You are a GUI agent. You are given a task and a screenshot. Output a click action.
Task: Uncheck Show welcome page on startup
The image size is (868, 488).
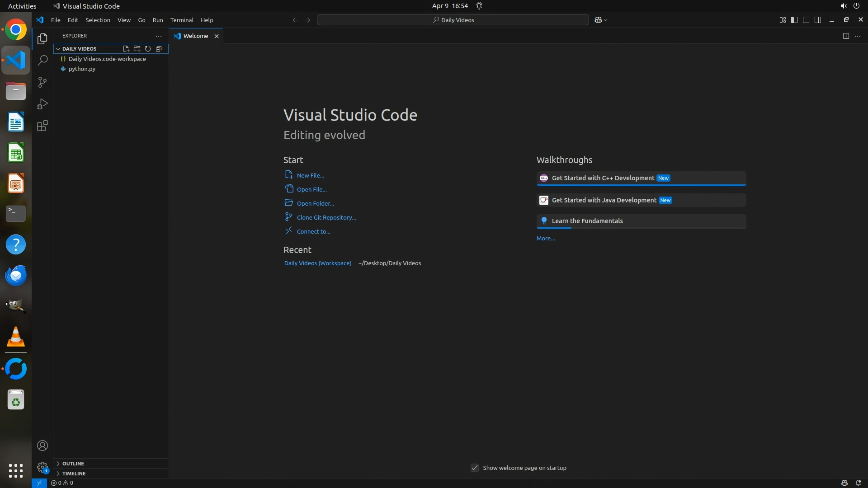tap(475, 468)
